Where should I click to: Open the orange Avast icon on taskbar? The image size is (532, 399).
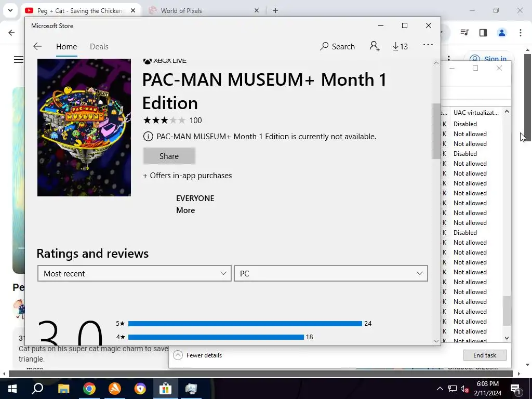[x=115, y=389]
